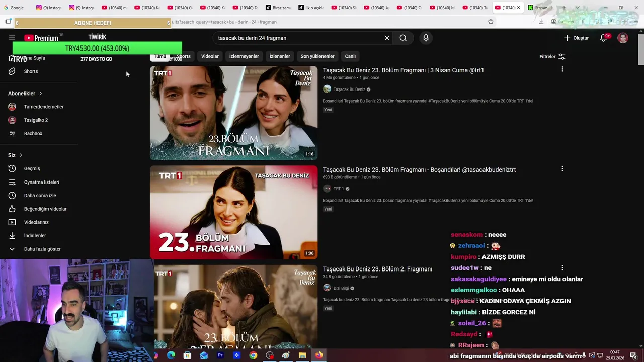
Task: Open Beğendiğim videolar liked videos
Action: click(45, 209)
